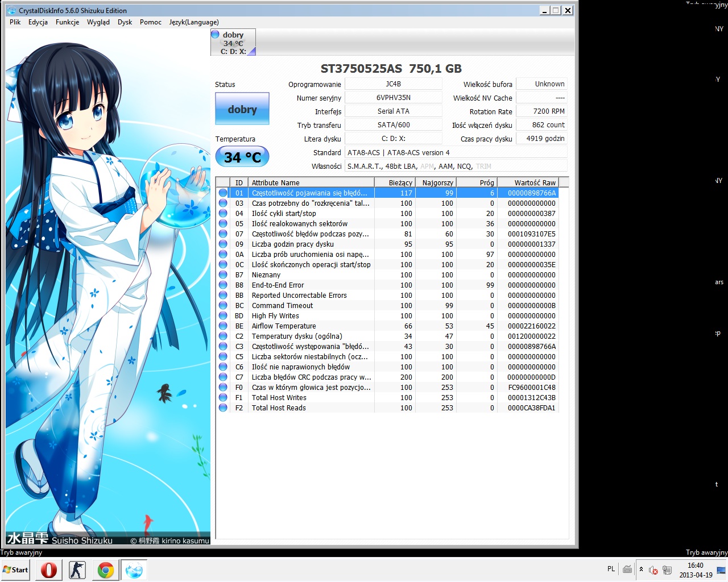The width and height of the screenshot is (728, 582).
Task: Click the 7200 RPM rotation rate field
Action: (541, 111)
